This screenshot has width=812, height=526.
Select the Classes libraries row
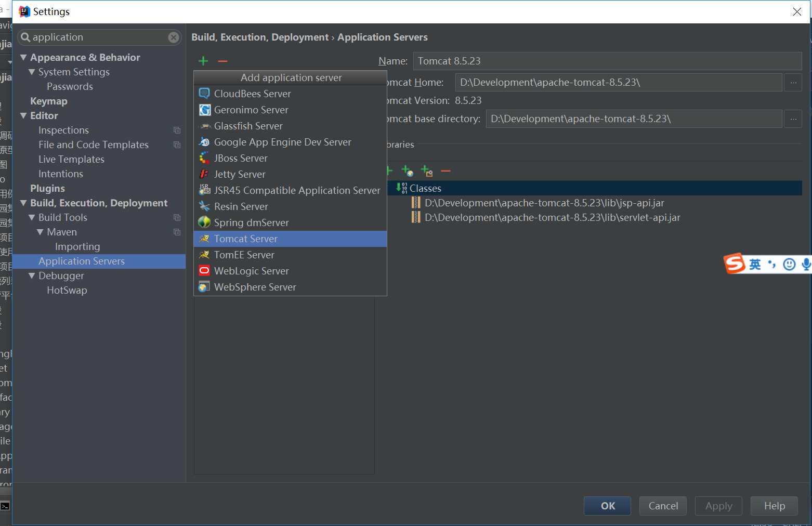click(594, 188)
